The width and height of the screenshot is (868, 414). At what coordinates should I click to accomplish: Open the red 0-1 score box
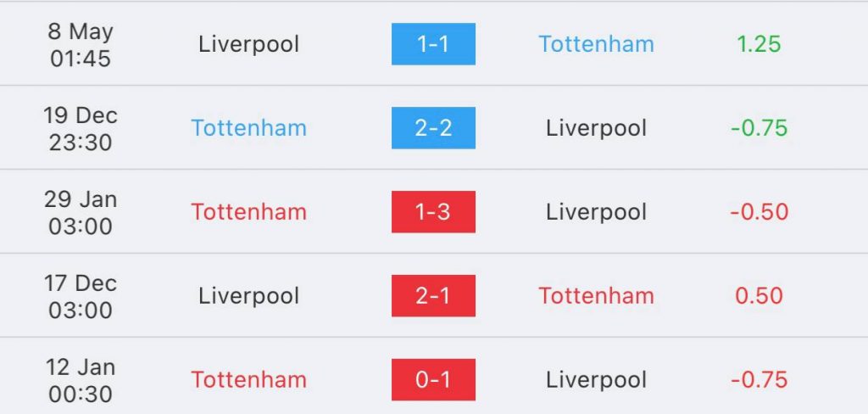pos(433,379)
